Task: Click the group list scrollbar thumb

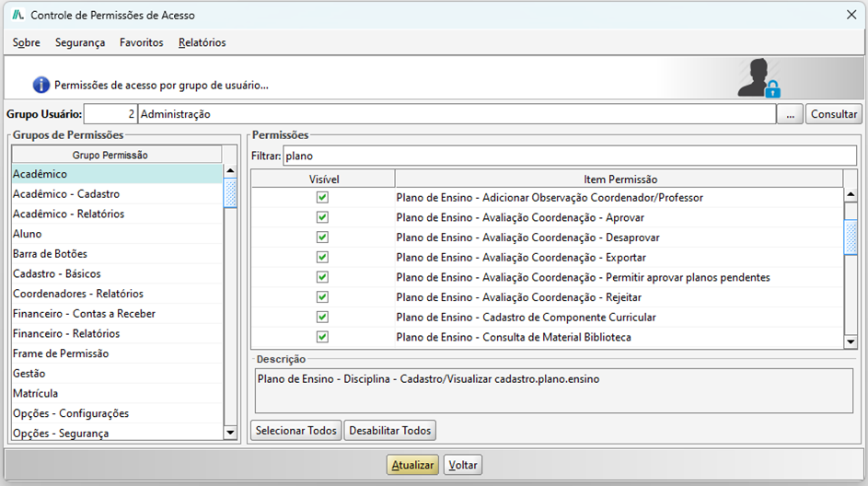Action: click(230, 193)
